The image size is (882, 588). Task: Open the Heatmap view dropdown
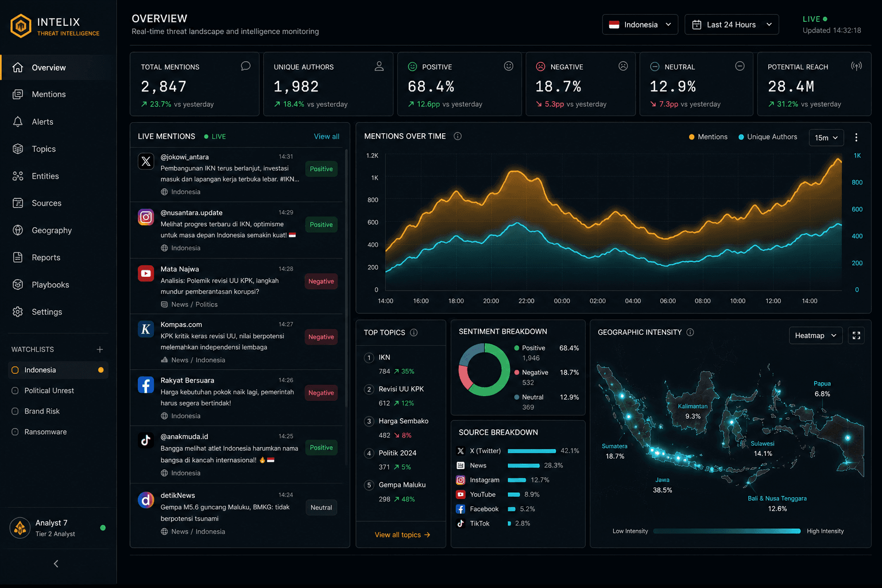[x=816, y=335]
